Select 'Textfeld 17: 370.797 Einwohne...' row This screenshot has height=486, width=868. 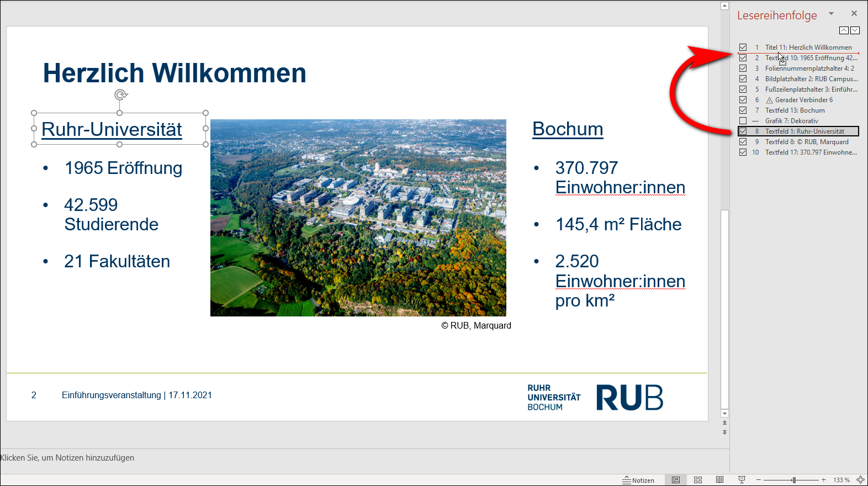pos(798,152)
